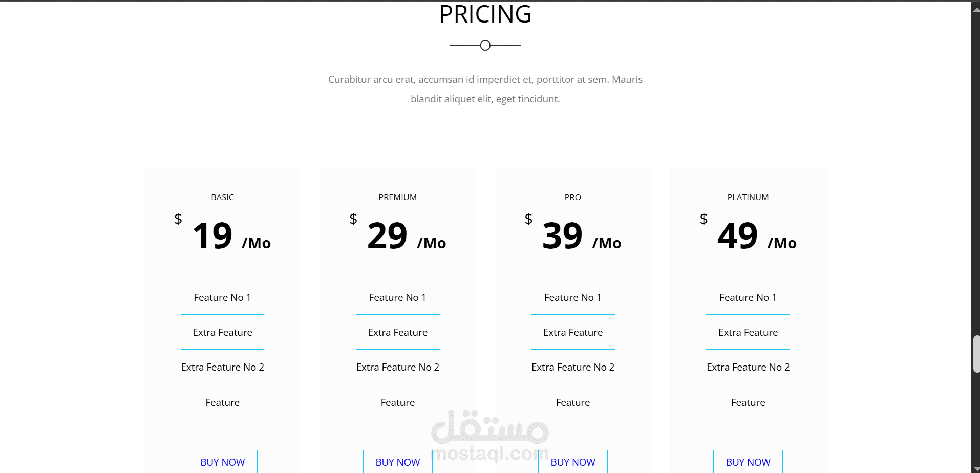Click the dollar sign beside 39 price
This screenshot has height=473, width=980.
(528, 219)
